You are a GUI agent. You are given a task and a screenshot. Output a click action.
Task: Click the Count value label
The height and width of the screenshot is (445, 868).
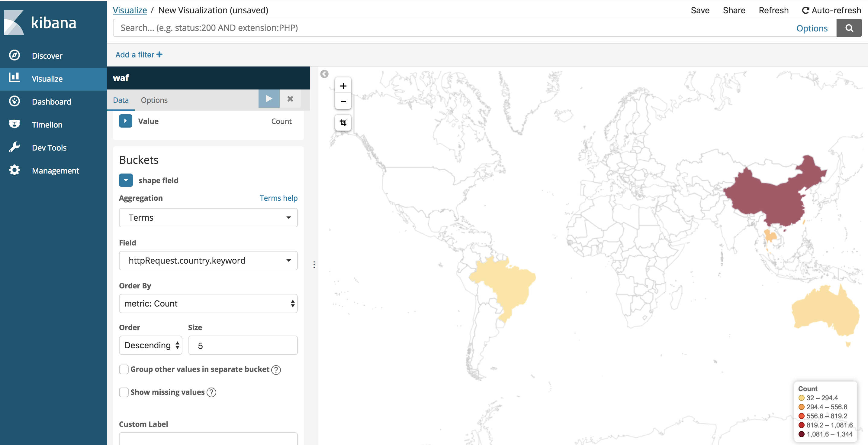tap(281, 121)
